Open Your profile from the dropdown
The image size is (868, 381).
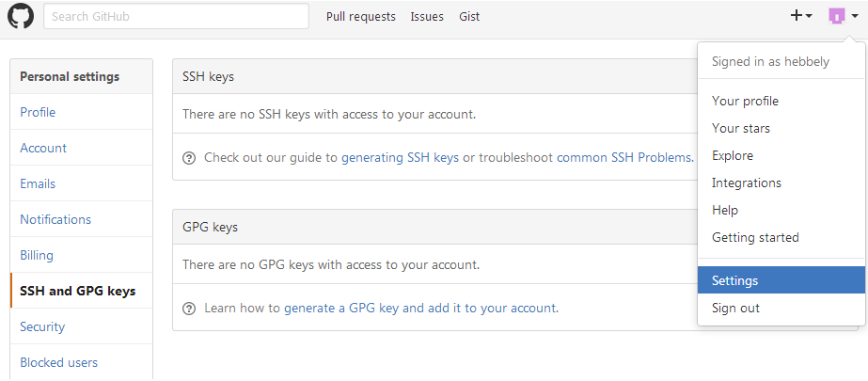click(x=745, y=101)
